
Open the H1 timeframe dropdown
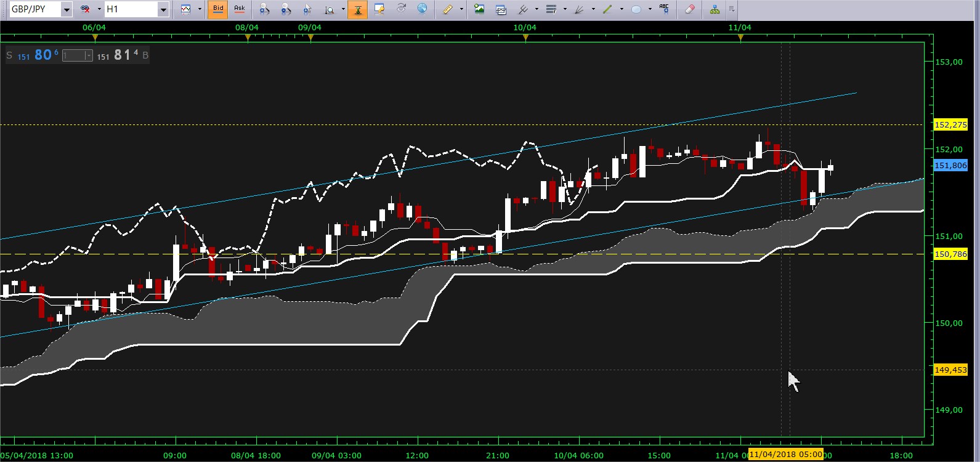[x=163, y=9]
